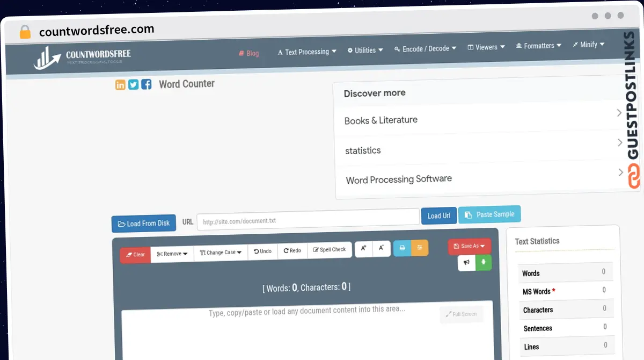Open the blue Print icon
This screenshot has height=360, width=644.
(x=402, y=248)
